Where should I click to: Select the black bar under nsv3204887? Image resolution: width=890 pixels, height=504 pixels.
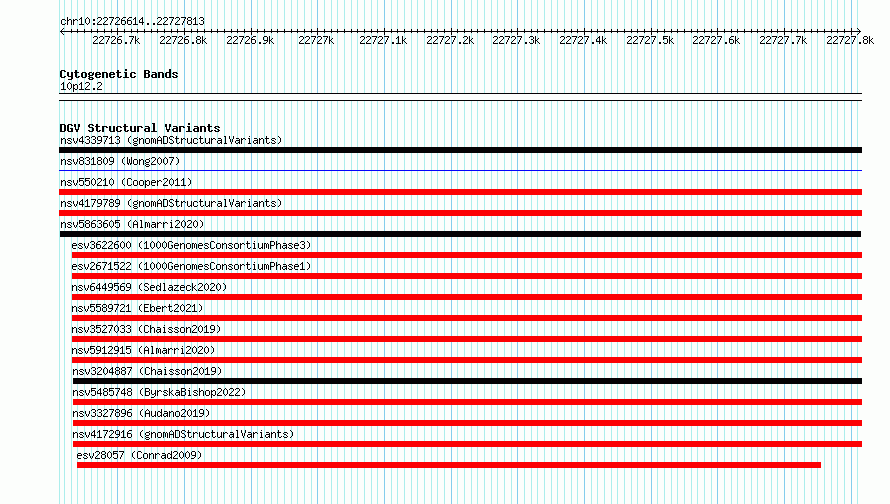467,381
